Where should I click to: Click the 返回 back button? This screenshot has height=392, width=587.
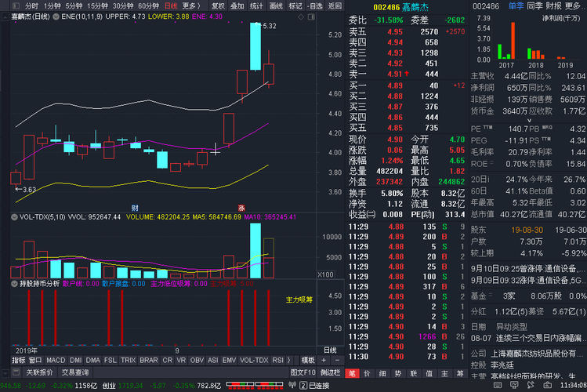point(335,5)
